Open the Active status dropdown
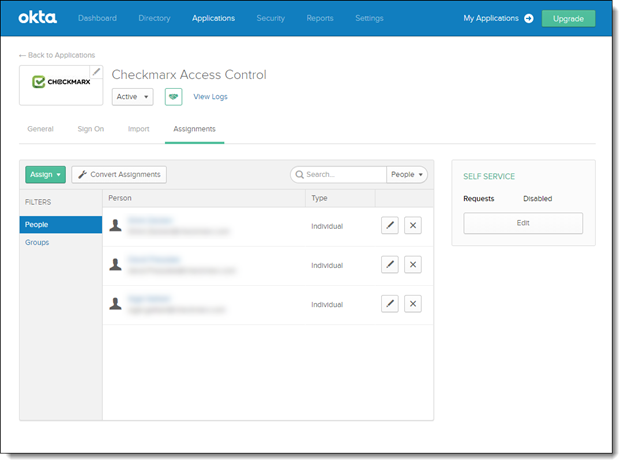 (133, 97)
